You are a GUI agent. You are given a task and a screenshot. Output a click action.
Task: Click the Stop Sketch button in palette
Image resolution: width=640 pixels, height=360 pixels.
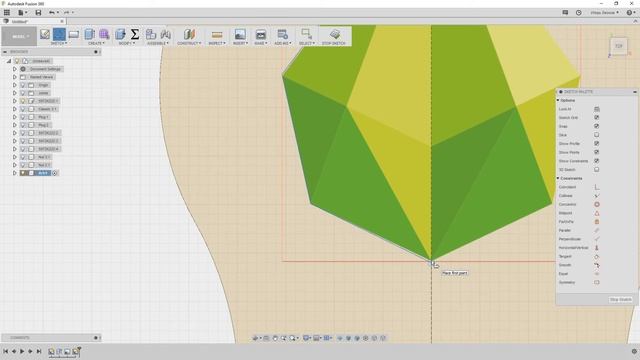tap(620, 300)
